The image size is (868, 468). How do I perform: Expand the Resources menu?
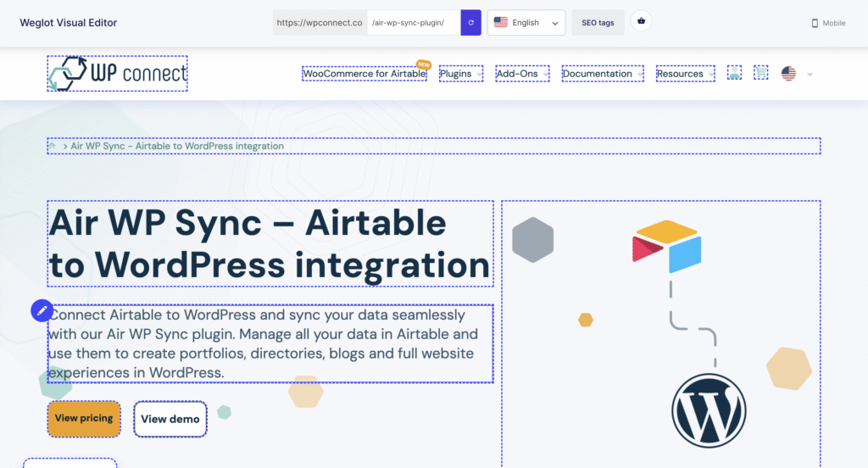tap(685, 74)
